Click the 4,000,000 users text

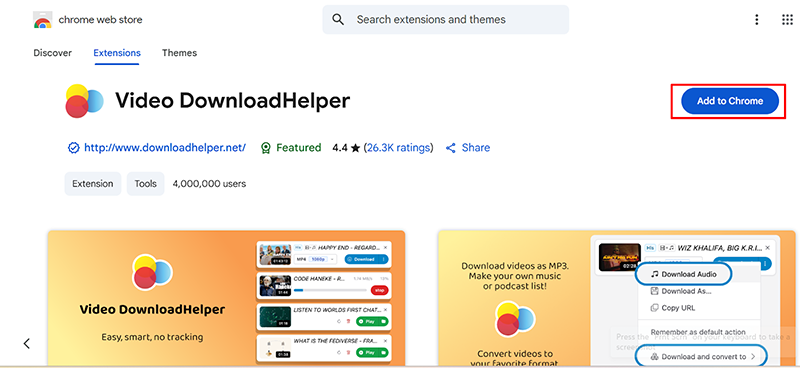pyautogui.click(x=209, y=184)
